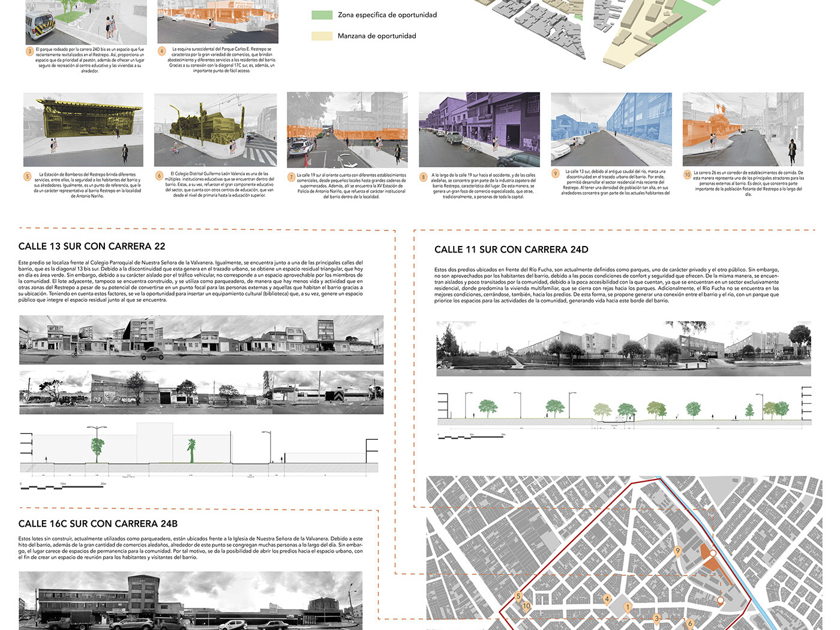This screenshot has height=630, width=840.
Task: Open first Calle 13 Sur street panorama
Action: point(201,340)
